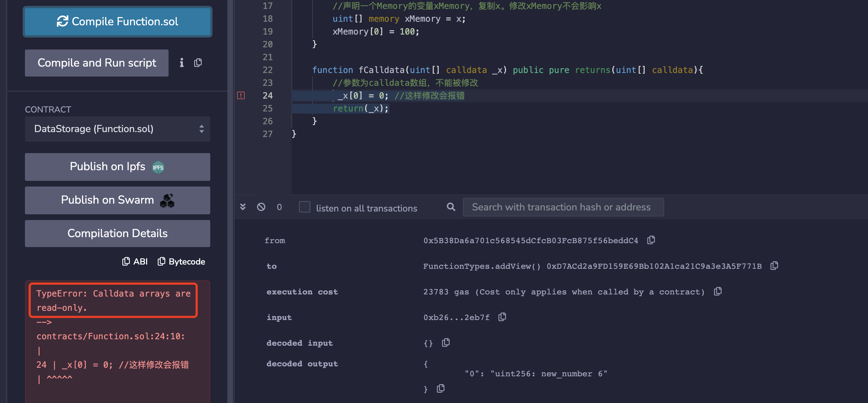This screenshot has height=403, width=868.
Task: Copy the from address value
Action: 651,240
